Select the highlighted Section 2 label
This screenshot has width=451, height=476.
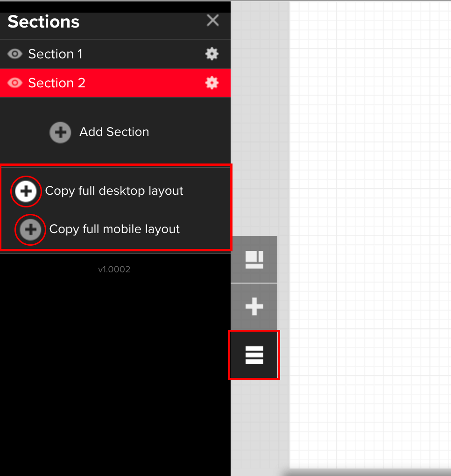tap(56, 83)
